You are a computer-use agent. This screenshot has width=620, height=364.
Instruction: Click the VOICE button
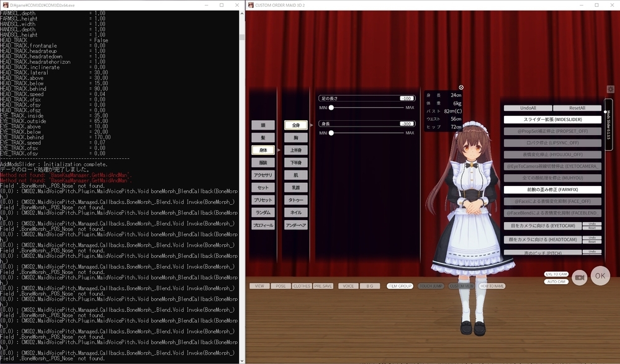pyautogui.click(x=348, y=286)
